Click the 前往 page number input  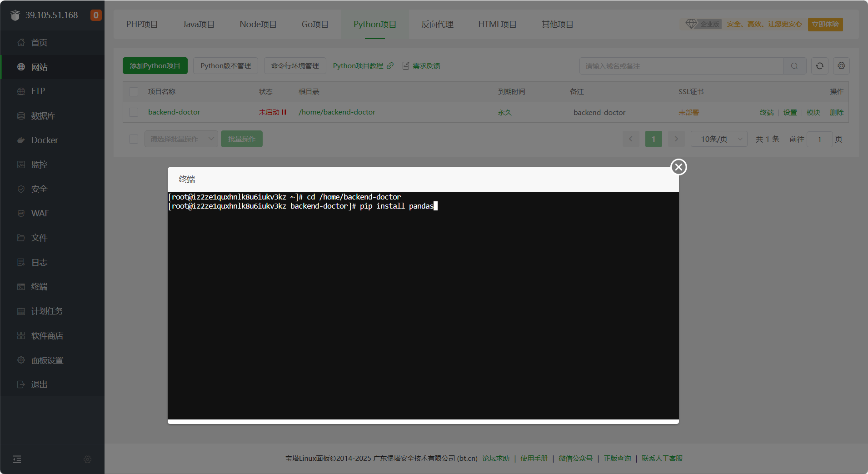point(819,139)
